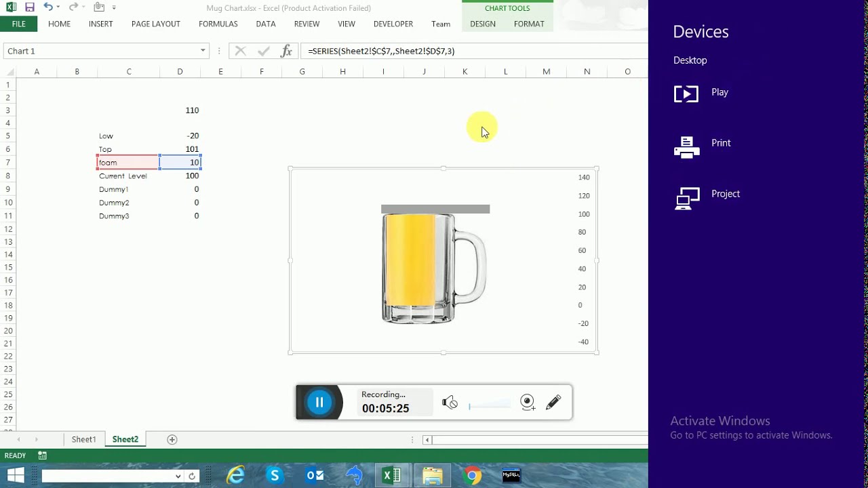Viewport: 868px width, 488px height.
Task: Click horizontal scrollbar left arrow
Action: click(x=427, y=440)
